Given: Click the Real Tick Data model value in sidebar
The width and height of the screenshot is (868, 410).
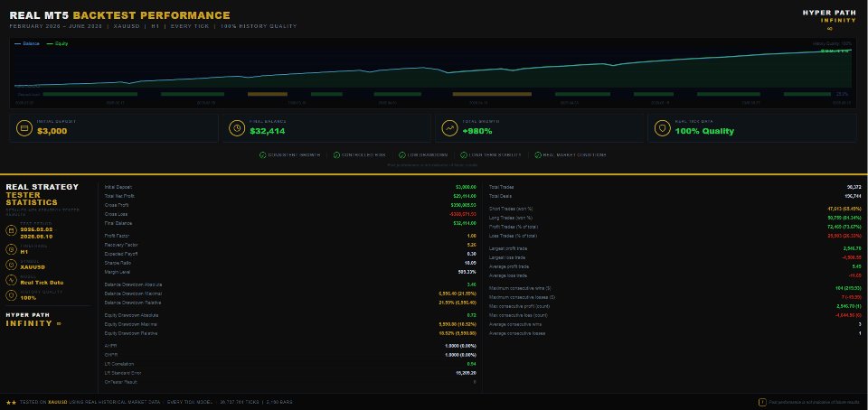Looking at the screenshot, I should click(42, 283).
